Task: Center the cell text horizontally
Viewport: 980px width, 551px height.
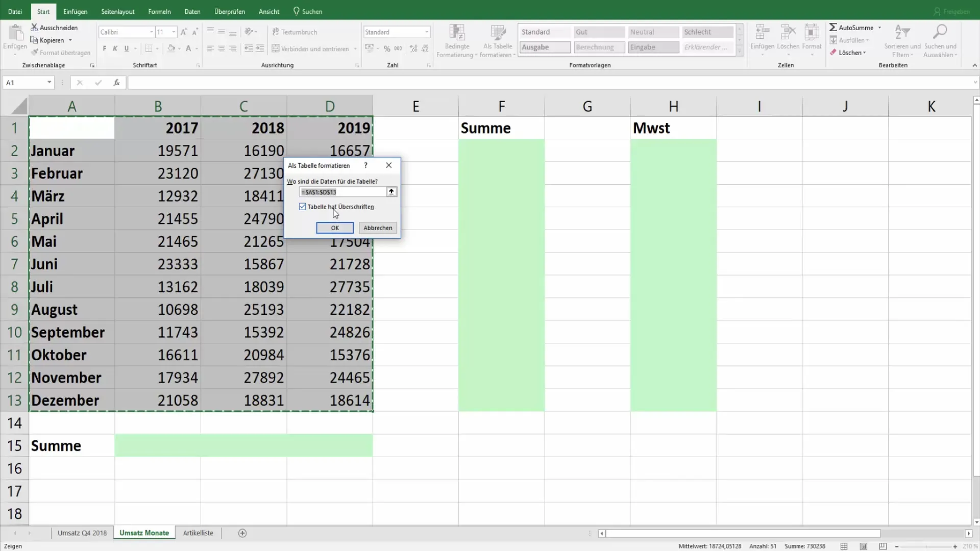Action: (222, 48)
